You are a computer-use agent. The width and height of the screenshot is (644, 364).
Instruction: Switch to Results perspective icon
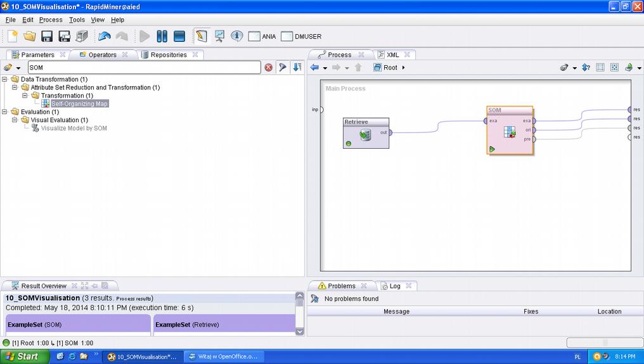pyautogui.click(x=220, y=36)
